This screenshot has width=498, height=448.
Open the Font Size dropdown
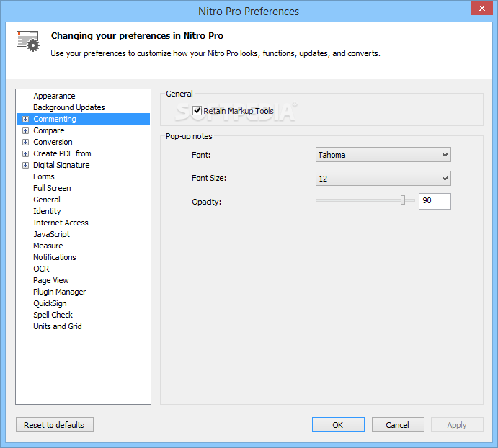coord(383,179)
